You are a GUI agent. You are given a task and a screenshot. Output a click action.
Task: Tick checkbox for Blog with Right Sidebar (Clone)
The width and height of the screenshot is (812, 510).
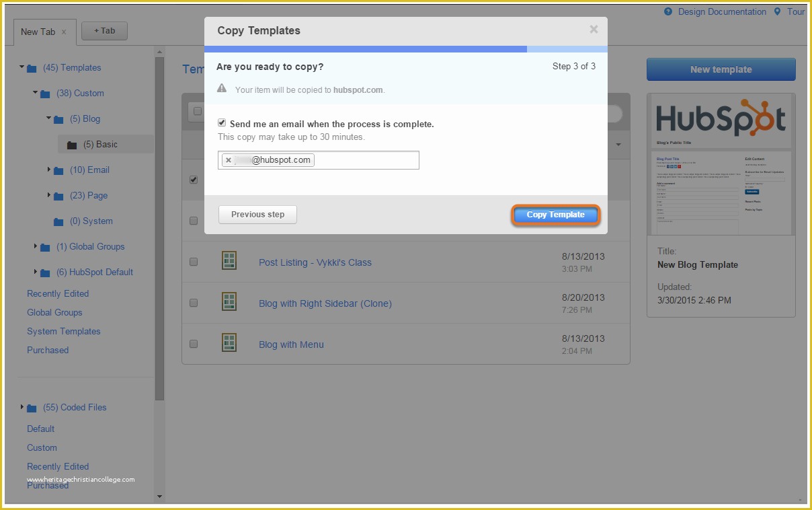(x=194, y=303)
